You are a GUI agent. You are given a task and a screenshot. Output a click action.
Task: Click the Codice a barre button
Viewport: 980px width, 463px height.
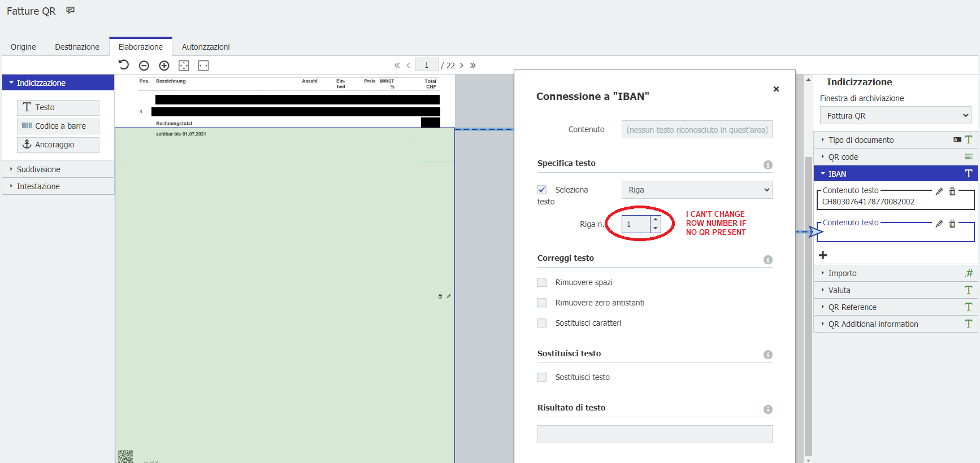[58, 126]
